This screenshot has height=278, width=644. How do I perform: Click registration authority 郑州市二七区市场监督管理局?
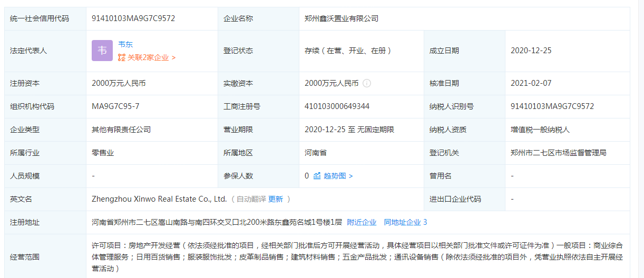click(x=559, y=153)
